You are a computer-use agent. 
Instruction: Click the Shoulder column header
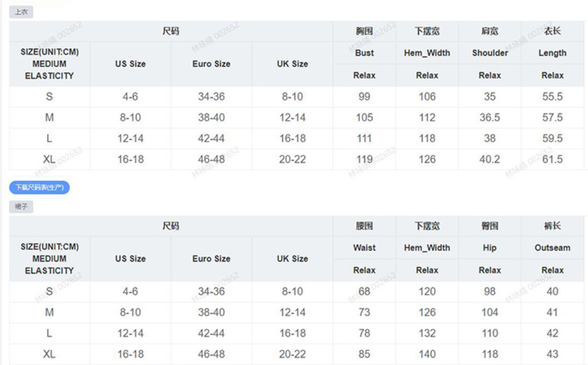tap(490, 53)
